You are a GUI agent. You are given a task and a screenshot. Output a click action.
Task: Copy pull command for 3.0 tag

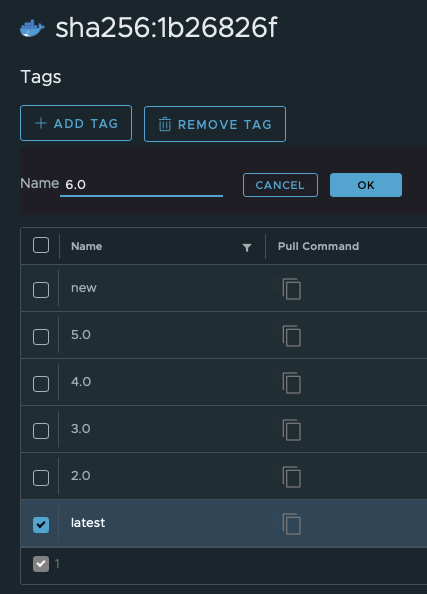pos(292,430)
